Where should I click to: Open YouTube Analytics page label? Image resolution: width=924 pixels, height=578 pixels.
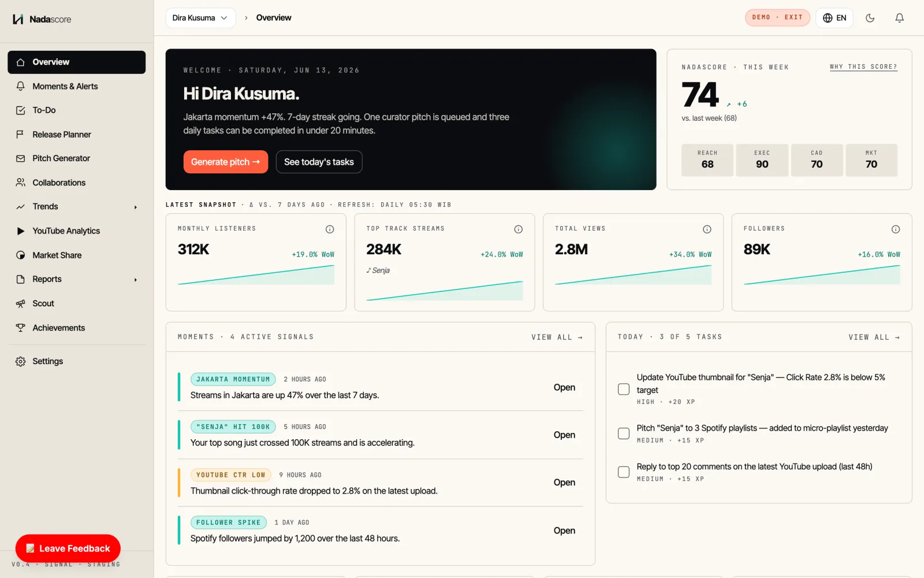click(66, 231)
